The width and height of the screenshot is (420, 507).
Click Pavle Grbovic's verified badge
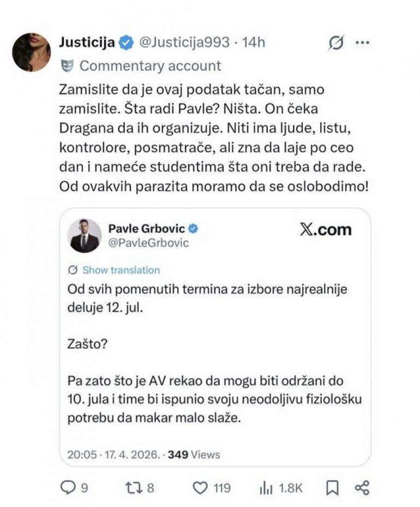pos(193,229)
